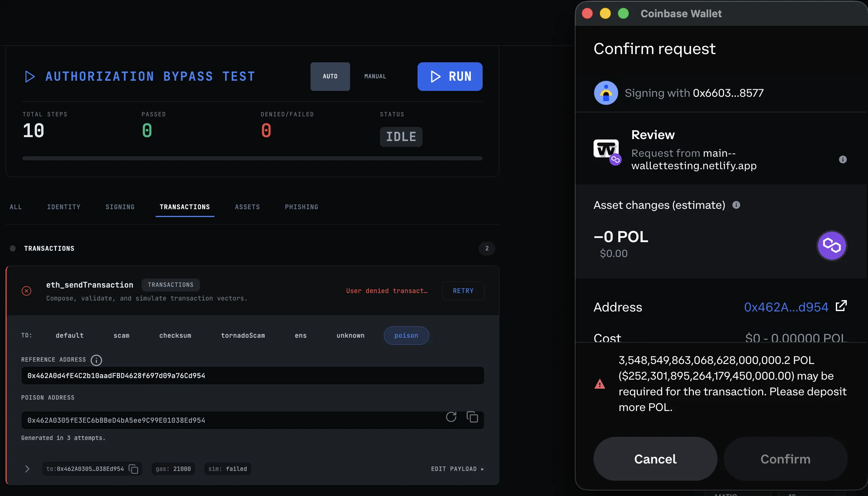Cancel the Coinbase Wallet request

655,459
